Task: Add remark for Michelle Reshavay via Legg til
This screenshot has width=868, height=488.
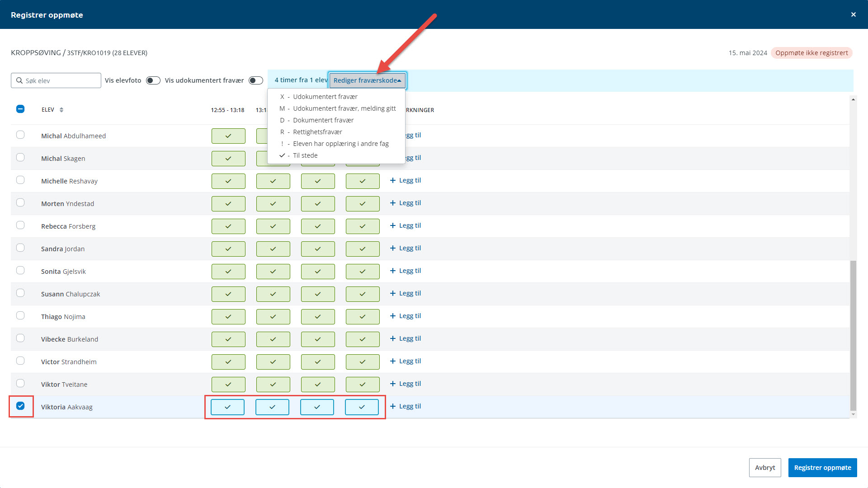Action: coord(406,180)
